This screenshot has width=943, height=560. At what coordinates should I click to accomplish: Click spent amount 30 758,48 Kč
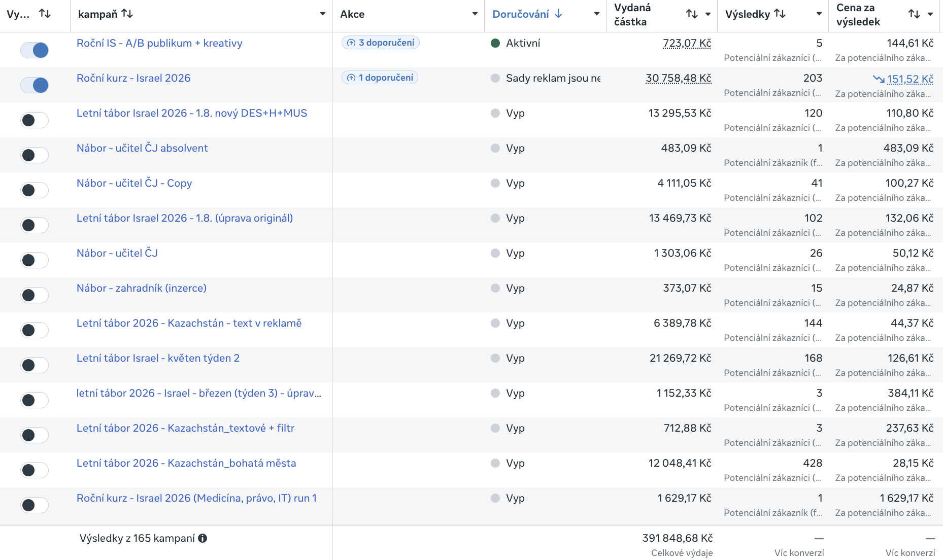(x=679, y=78)
